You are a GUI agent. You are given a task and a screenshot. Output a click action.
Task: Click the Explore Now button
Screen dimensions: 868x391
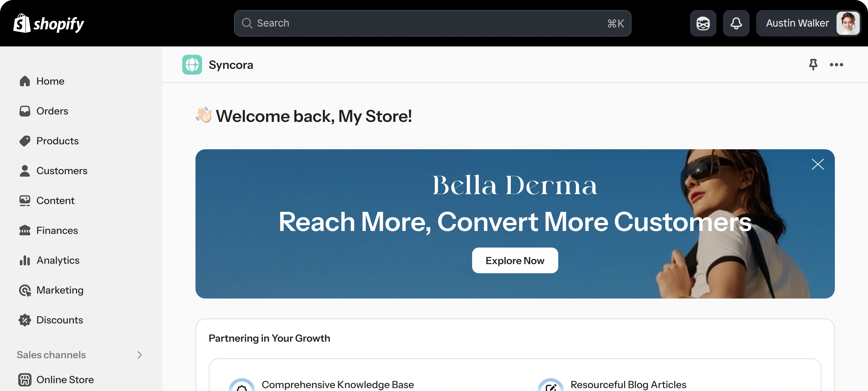515,260
